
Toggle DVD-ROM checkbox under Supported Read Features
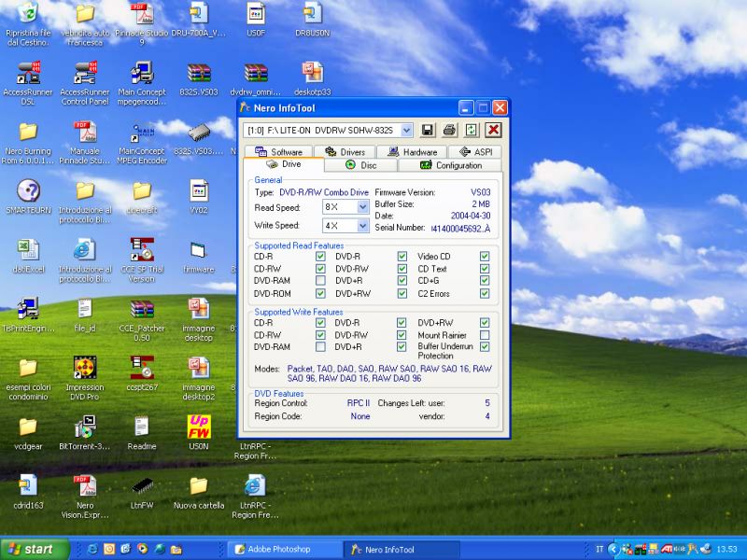point(320,293)
